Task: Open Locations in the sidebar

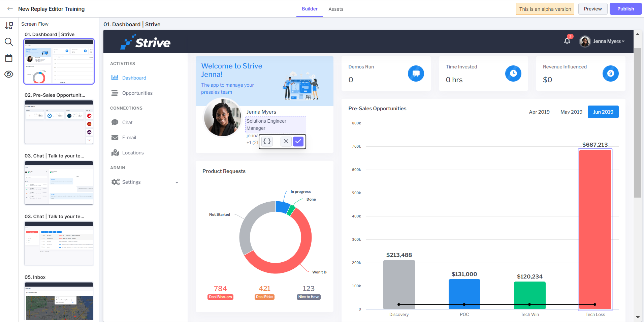Action: point(133,153)
